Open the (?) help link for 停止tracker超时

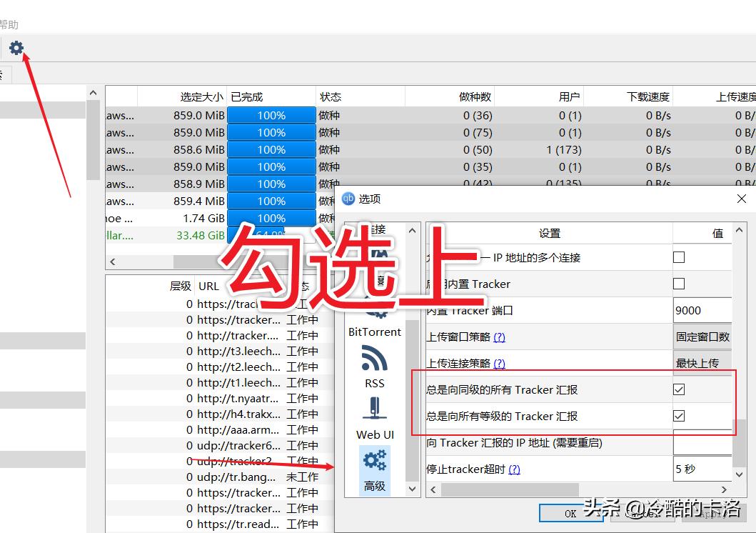(x=515, y=469)
